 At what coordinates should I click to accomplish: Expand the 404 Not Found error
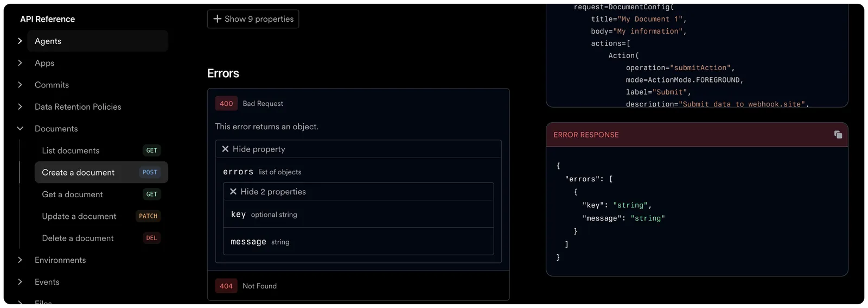click(358, 286)
